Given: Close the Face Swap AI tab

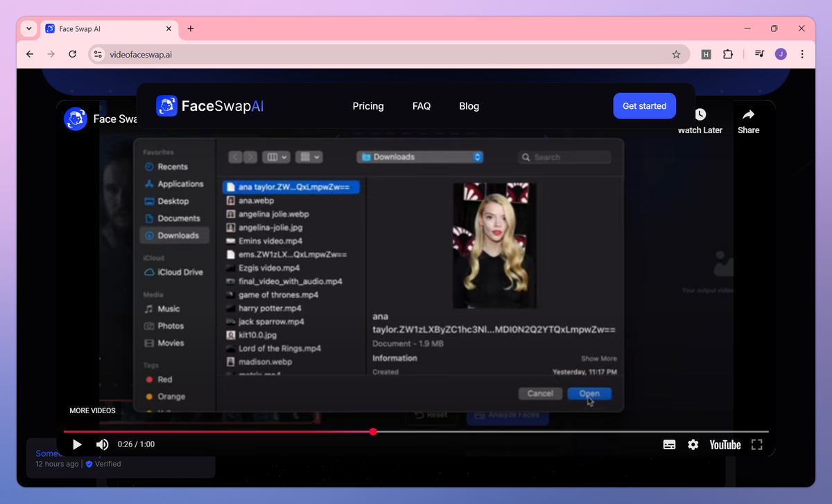Looking at the screenshot, I should [169, 29].
